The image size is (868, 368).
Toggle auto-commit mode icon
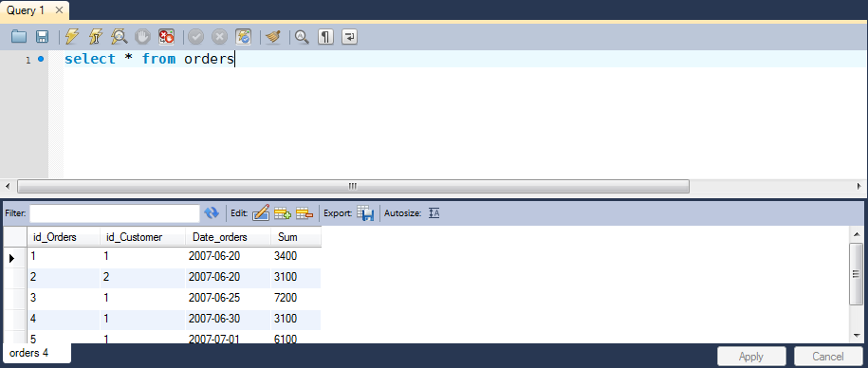(244, 37)
